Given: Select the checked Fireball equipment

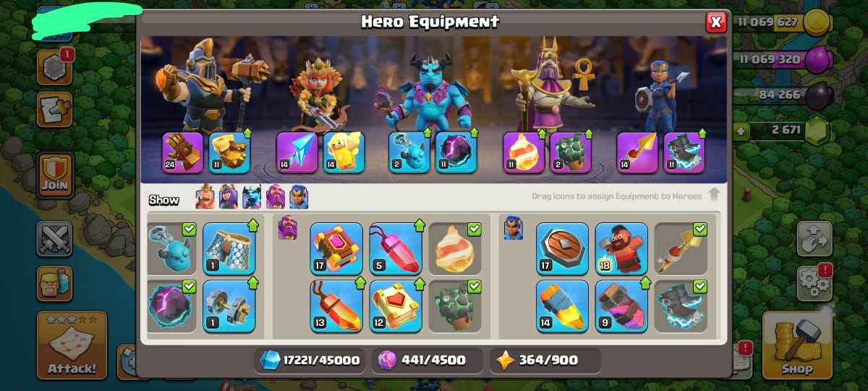Looking at the screenshot, I should pyautogui.click(x=455, y=248).
